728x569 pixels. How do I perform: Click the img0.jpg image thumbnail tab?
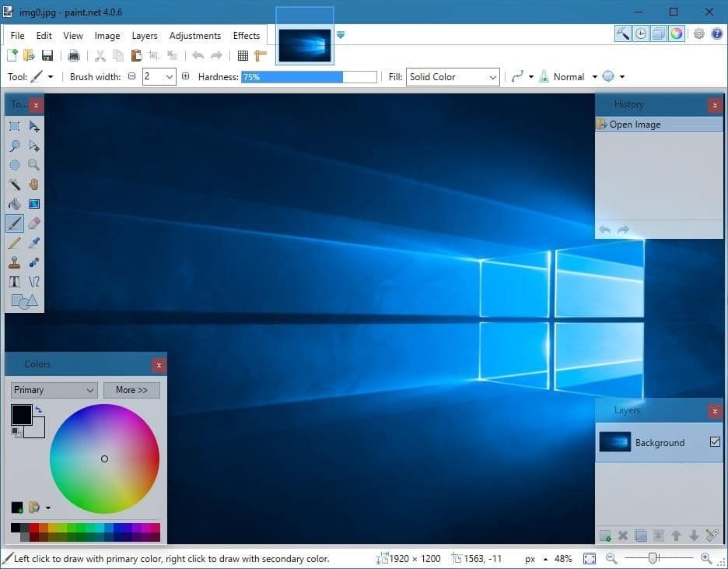point(304,44)
